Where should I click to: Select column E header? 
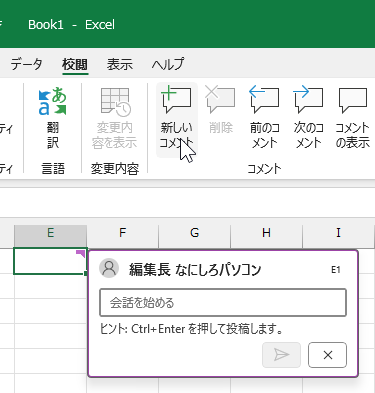[x=50, y=233]
